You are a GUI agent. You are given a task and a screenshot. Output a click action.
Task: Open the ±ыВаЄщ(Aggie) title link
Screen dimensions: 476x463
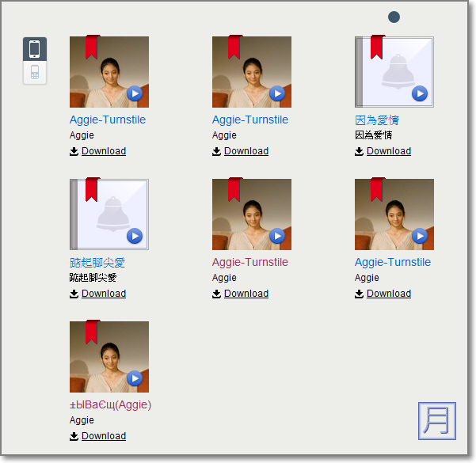point(110,405)
